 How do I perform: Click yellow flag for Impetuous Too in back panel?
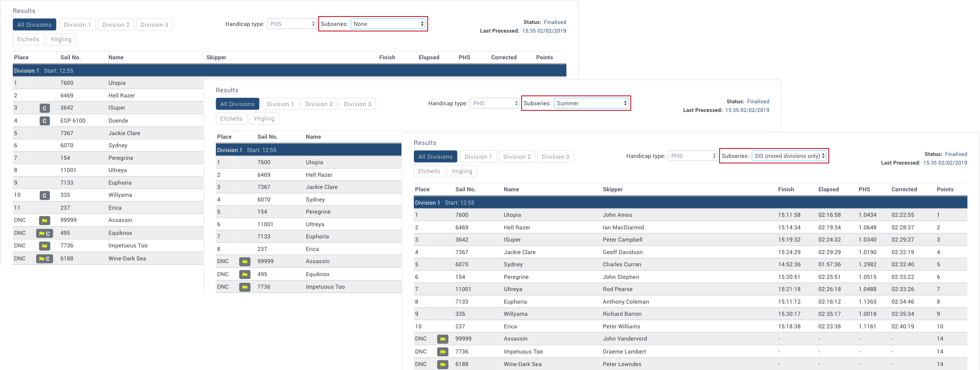click(44, 246)
